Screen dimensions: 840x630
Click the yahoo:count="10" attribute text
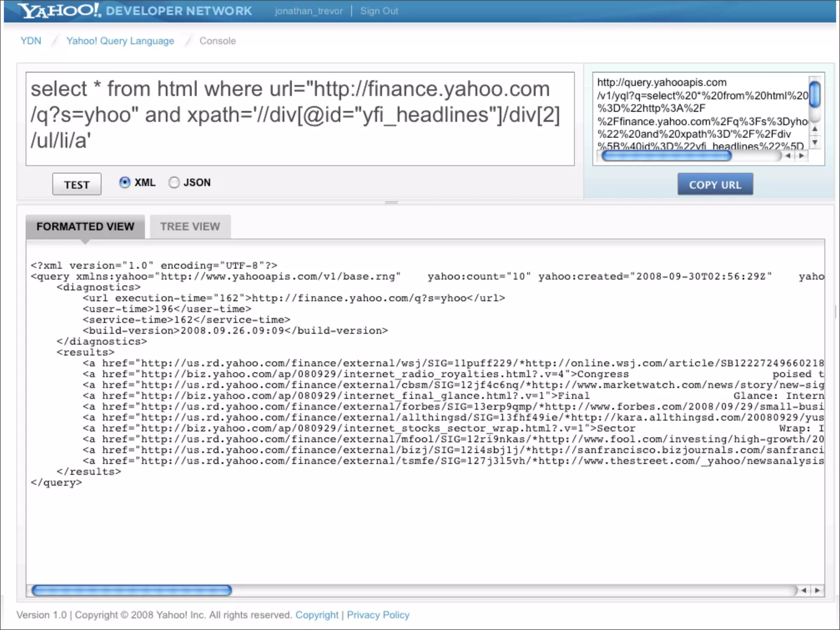(x=479, y=276)
